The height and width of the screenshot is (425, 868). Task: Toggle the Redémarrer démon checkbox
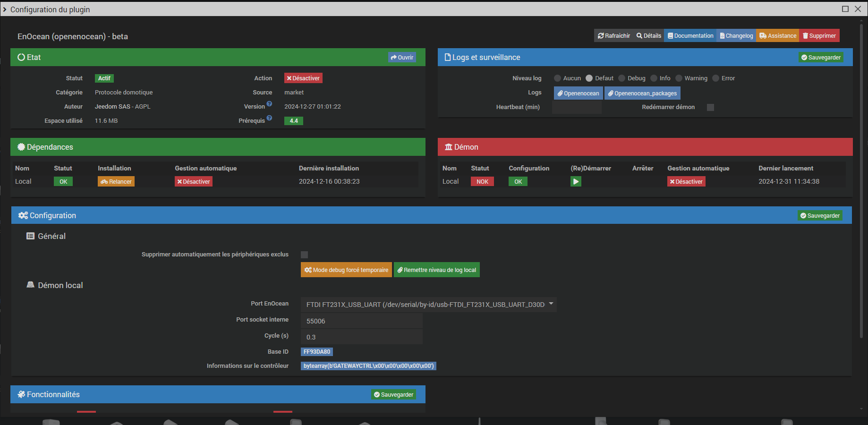[x=710, y=107]
